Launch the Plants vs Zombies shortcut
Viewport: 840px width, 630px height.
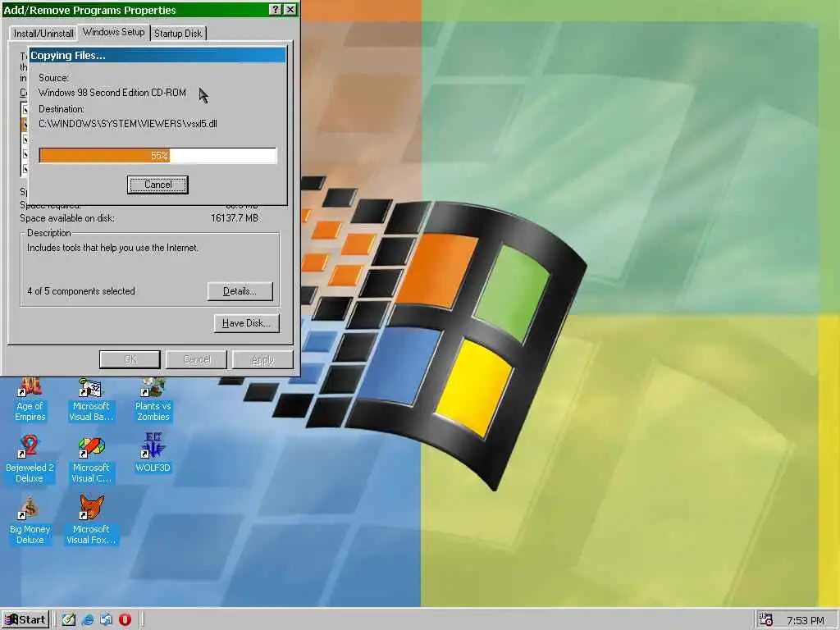click(x=153, y=399)
